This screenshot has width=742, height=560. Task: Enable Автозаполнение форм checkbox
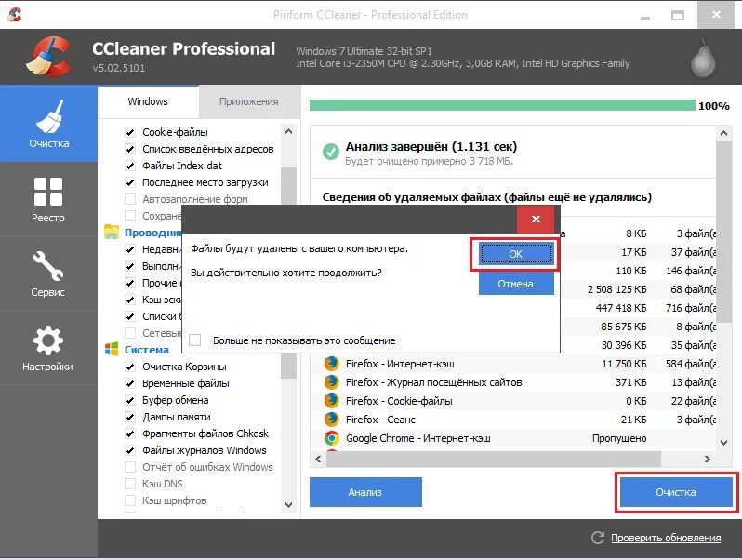[x=130, y=199]
